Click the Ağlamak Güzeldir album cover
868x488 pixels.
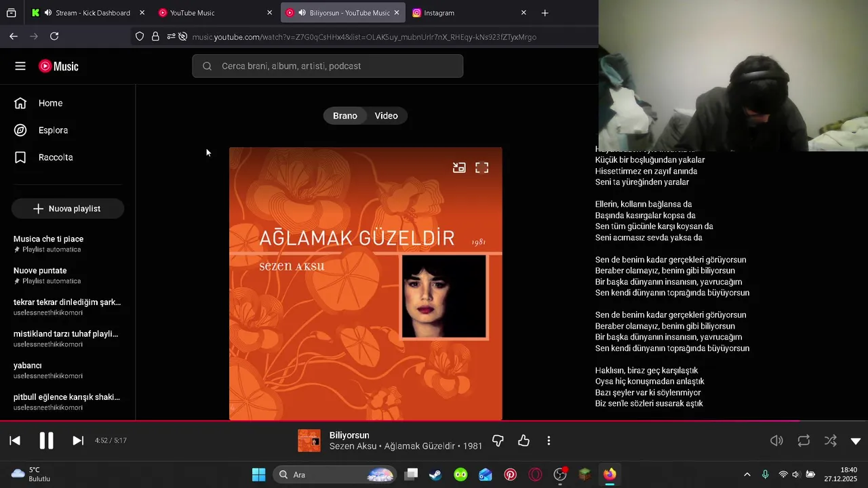click(x=366, y=283)
